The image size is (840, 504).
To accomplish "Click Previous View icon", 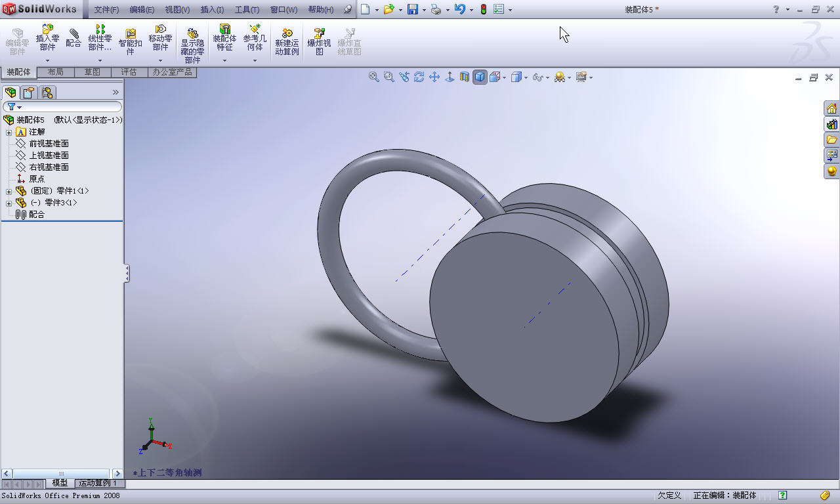I will click(404, 77).
